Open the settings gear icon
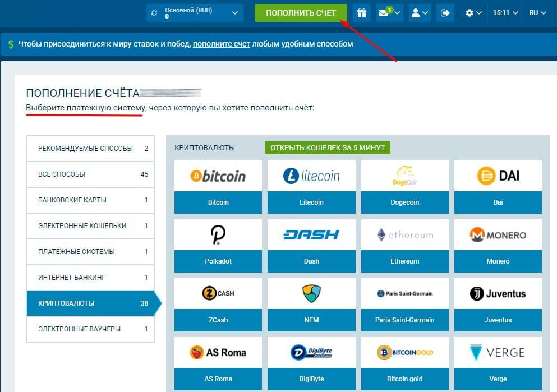Screen dimensions: 557x392 pyautogui.click(x=469, y=12)
